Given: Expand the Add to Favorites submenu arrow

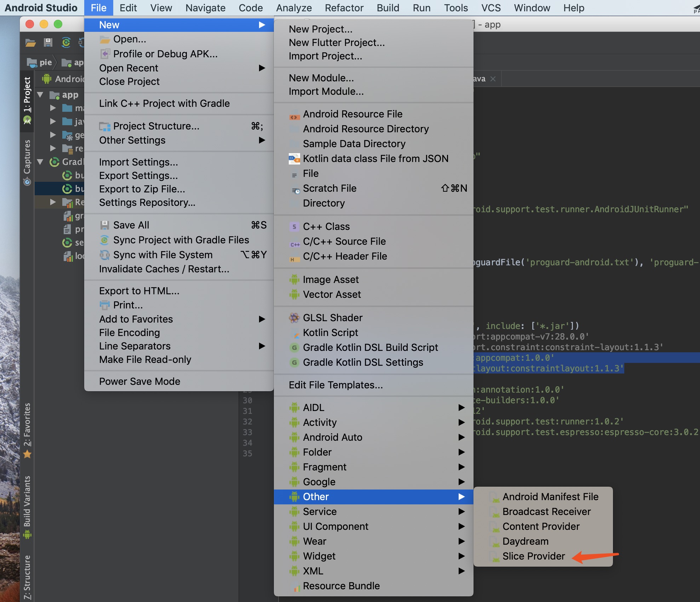Looking at the screenshot, I should point(262,319).
